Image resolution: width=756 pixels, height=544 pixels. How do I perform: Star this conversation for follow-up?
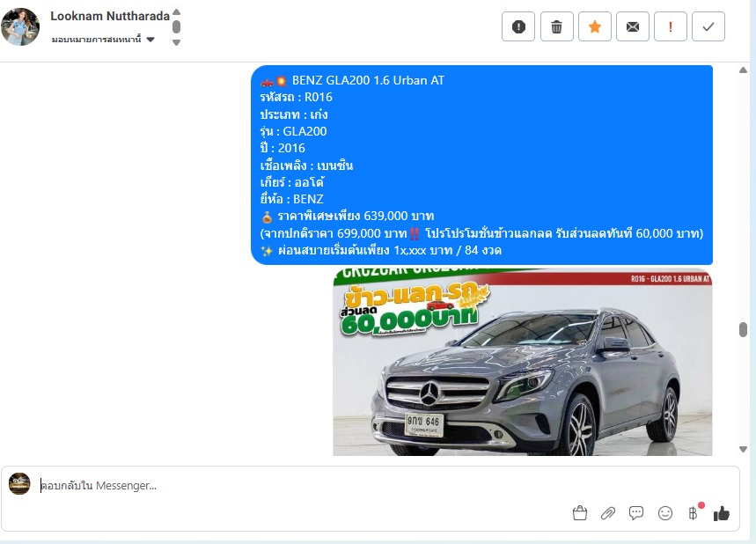pos(594,26)
